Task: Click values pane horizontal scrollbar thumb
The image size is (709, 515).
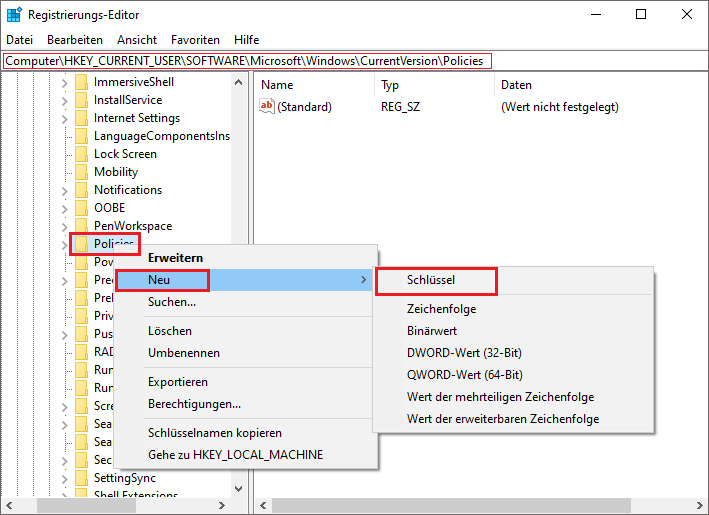Action: (x=451, y=505)
